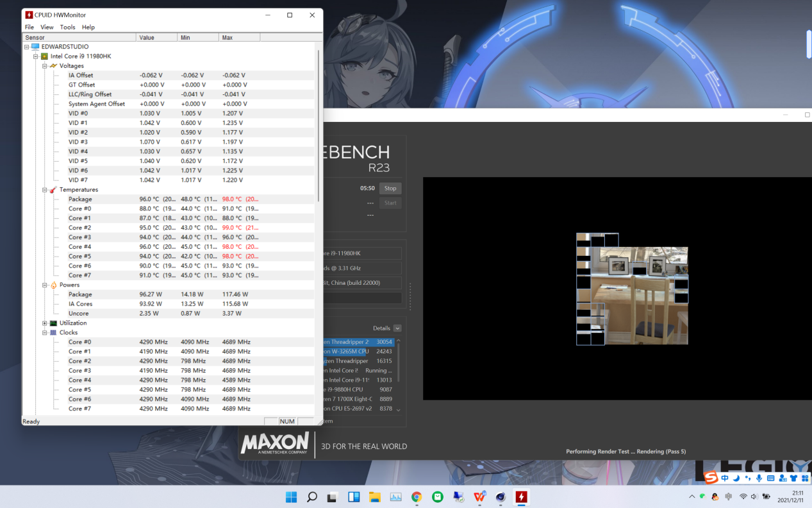Click the EDWARDSTUDIO computer icon
Screen dimensions: 812x508
tap(35, 47)
